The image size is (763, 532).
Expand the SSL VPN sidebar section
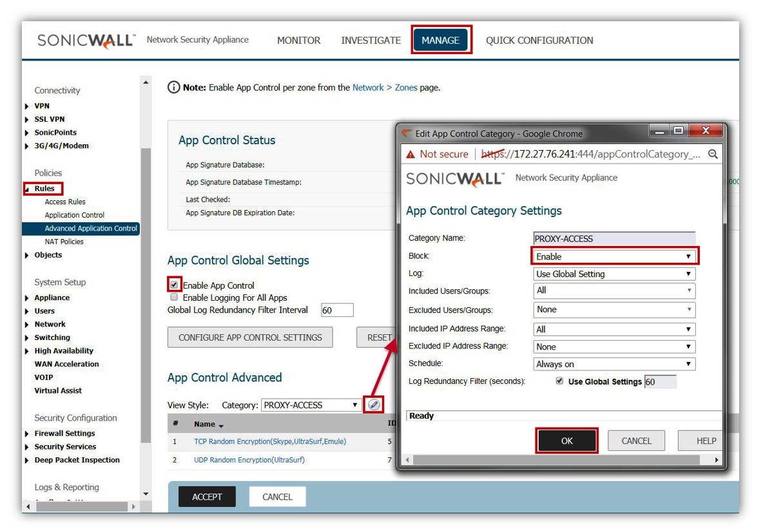coord(27,119)
